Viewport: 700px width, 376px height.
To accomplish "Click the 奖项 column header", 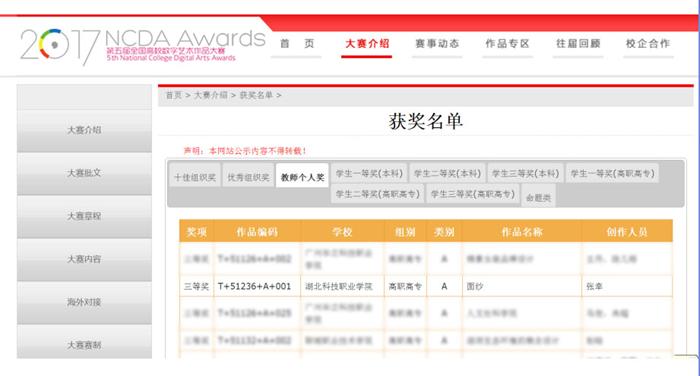I will 196,231.
